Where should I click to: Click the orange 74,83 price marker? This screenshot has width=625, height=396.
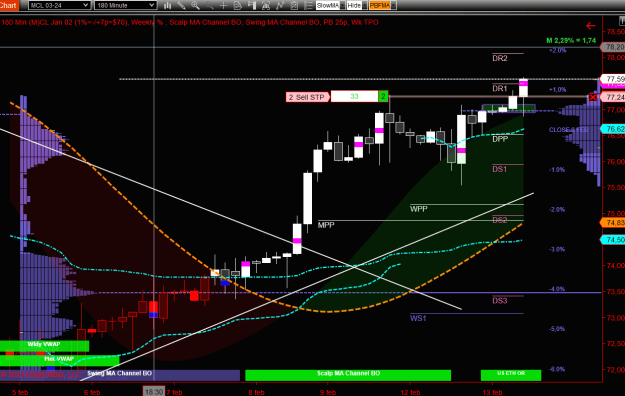point(613,223)
